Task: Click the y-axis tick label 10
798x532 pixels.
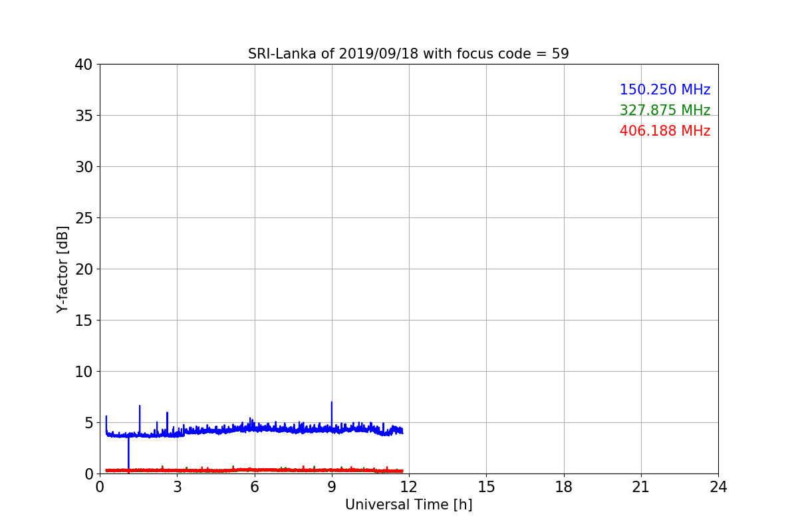Action: pyautogui.click(x=84, y=372)
